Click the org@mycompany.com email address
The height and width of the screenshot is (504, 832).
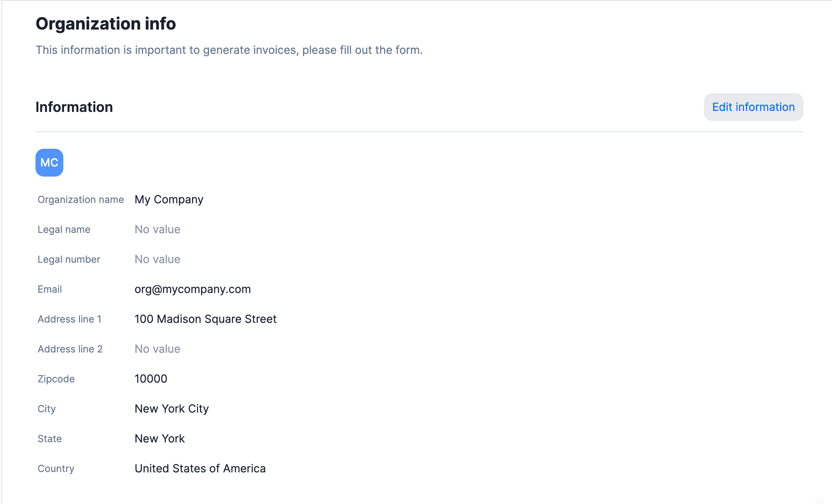(x=193, y=289)
